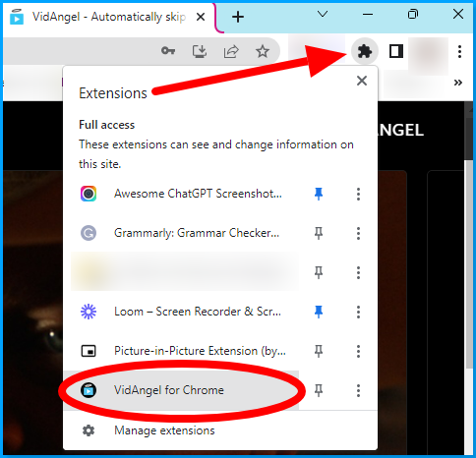Show hidden bookmarks with double chevron

[458, 83]
